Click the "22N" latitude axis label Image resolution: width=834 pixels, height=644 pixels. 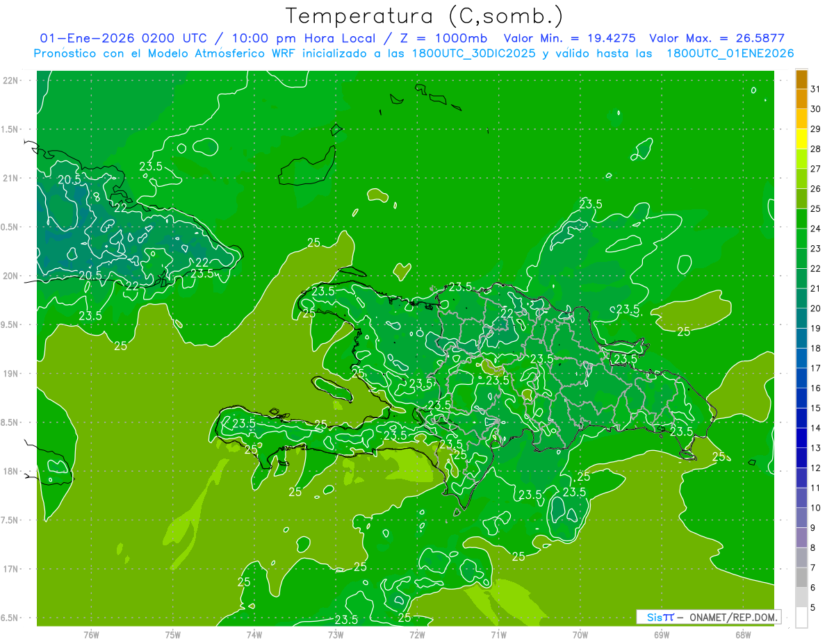(11, 81)
